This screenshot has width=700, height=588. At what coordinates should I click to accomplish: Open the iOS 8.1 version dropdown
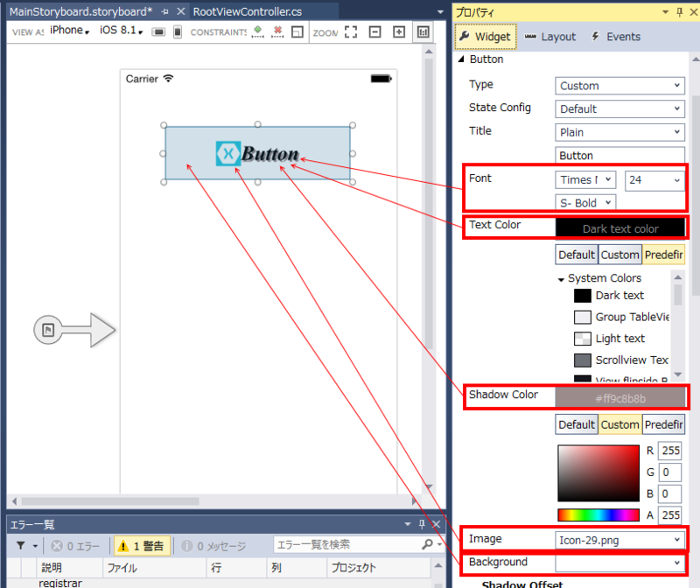(x=121, y=30)
